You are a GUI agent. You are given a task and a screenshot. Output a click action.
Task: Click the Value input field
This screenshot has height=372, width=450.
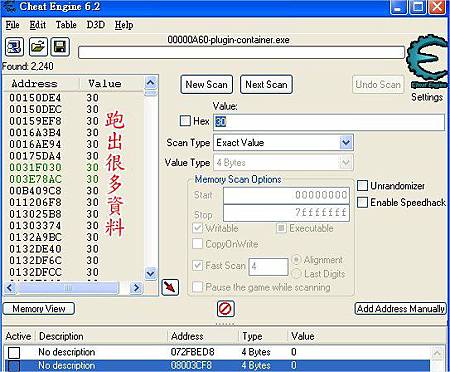(x=329, y=122)
